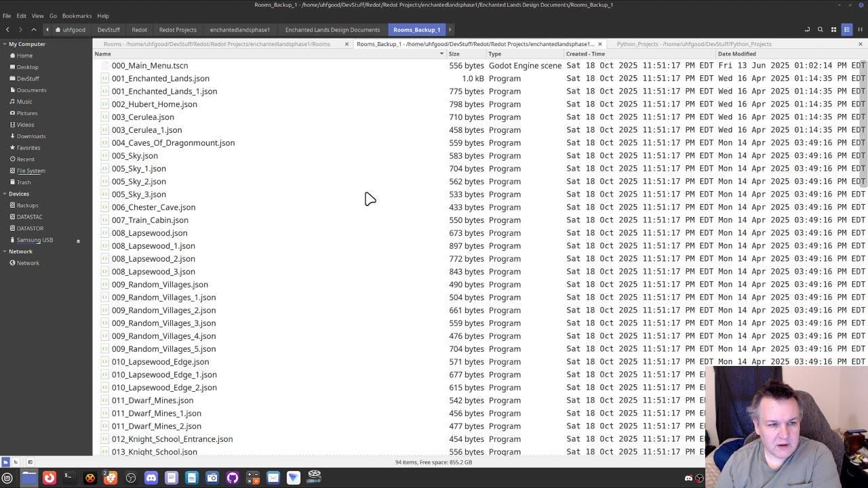Select 006_Chester_Cave.json file
Screen dimensions: 868x488
coord(153,207)
